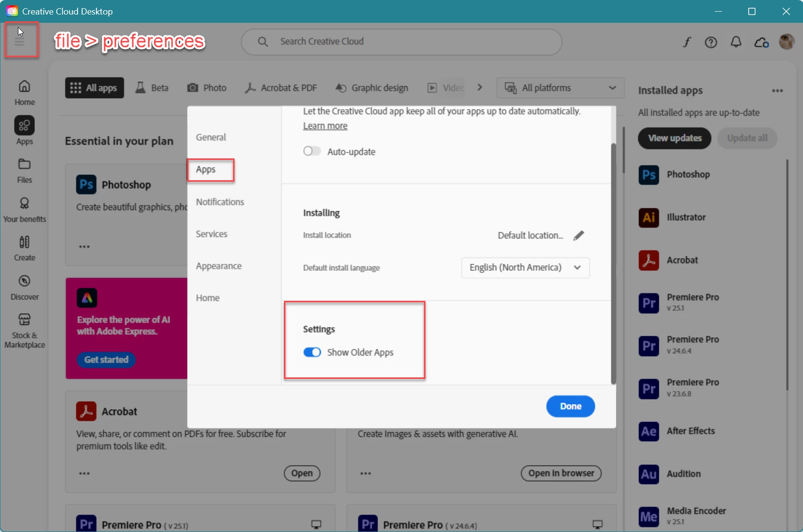Click the Installed apps panel scrollbar
The width and height of the screenshot is (803, 532).
tap(787, 275)
